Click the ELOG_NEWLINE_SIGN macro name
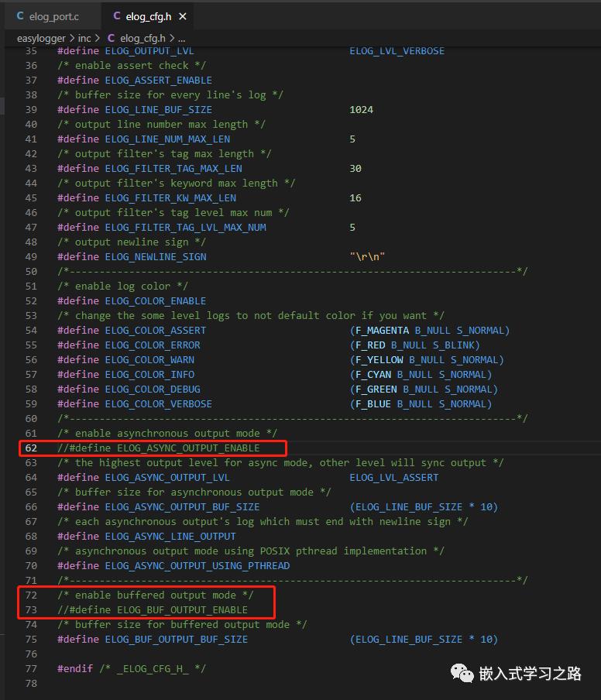The image size is (601, 700). (x=156, y=257)
